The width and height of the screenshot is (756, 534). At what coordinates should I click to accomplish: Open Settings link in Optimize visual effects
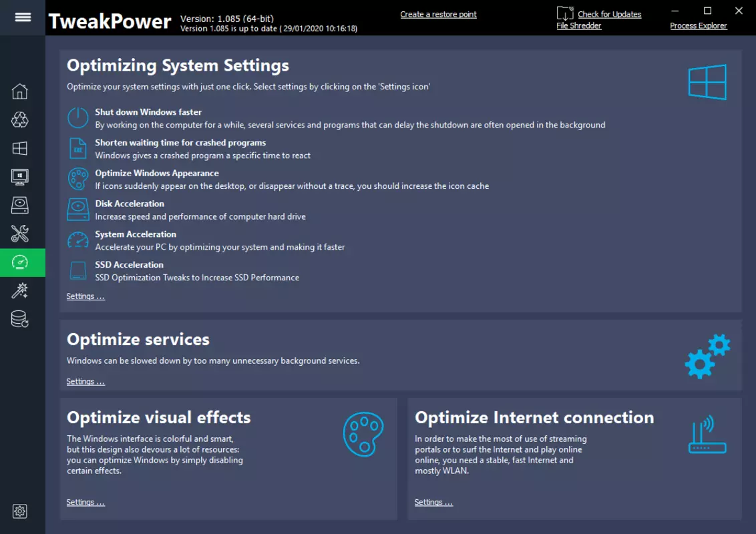tap(85, 502)
